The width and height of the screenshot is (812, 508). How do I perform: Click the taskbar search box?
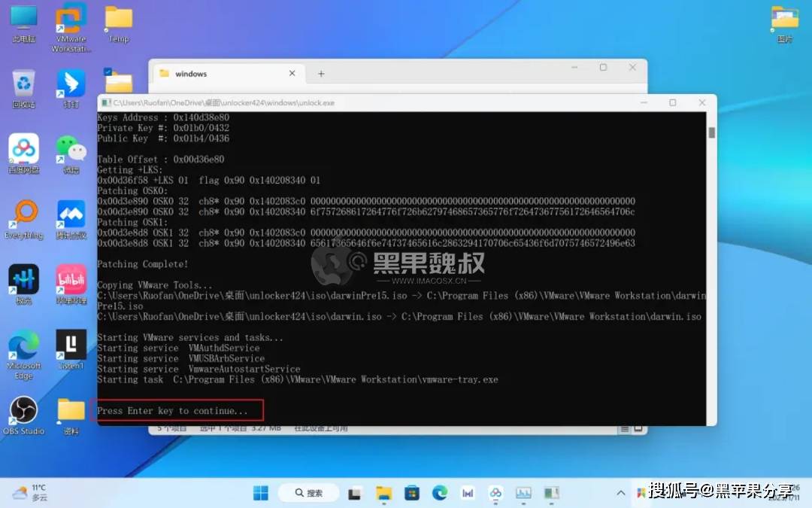pos(309,493)
